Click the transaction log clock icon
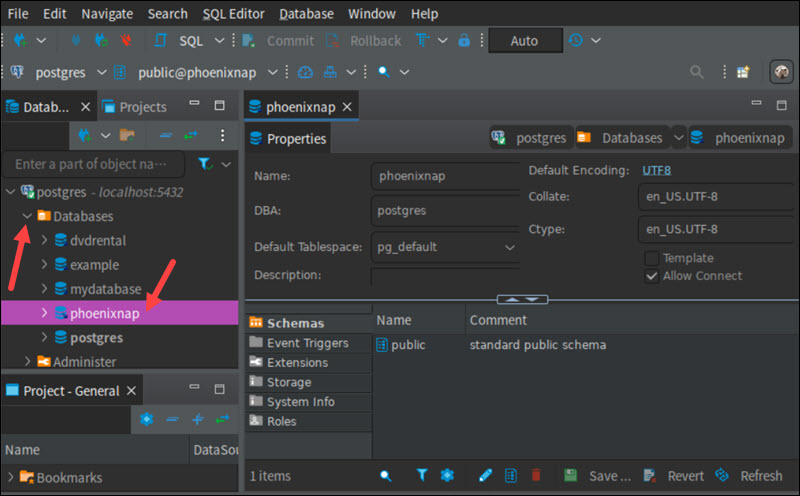 tap(576, 40)
